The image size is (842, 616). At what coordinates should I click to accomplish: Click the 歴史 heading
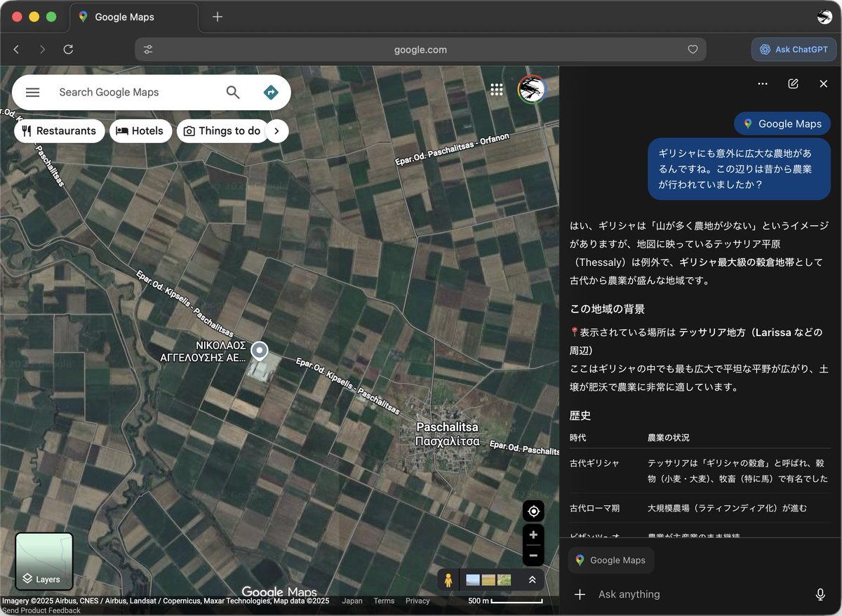[580, 415]
